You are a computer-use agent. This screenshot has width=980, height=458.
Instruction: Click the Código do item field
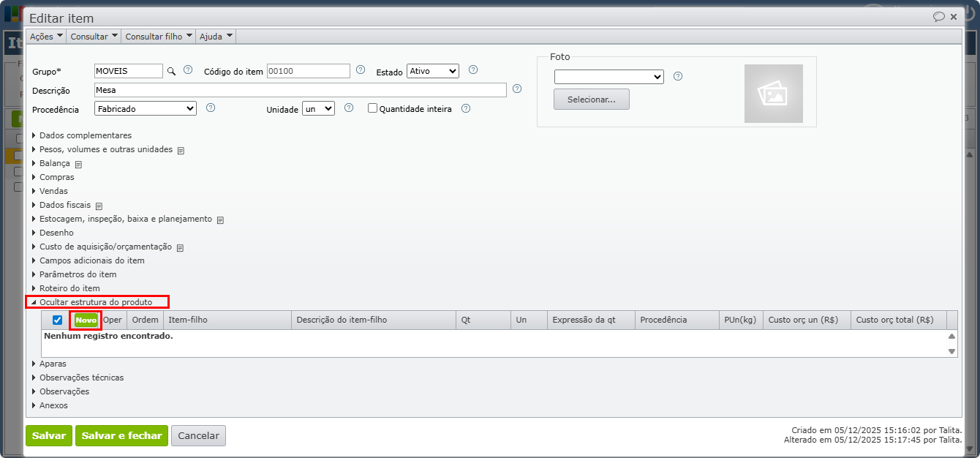pyautogui.click(x=309, y=71)
